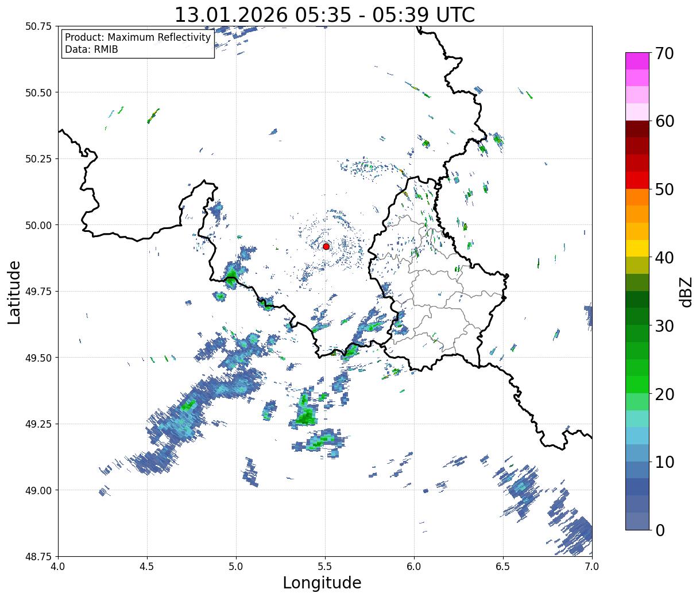
Task: Click the colorbar tick label 40
Action: 664,257
